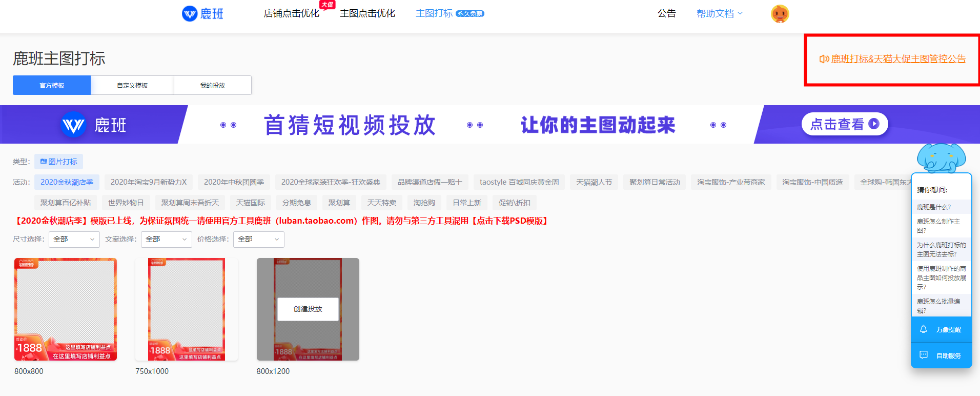Go to 主图打标 menu
The height and width of the screenshot is (396, 980).
tap(434, 13)
